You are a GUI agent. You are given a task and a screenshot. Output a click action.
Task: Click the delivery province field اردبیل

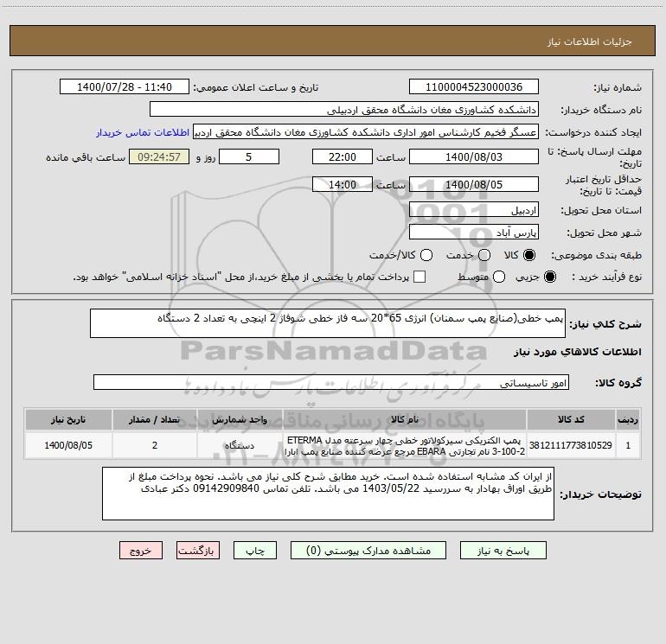[474, 210]
